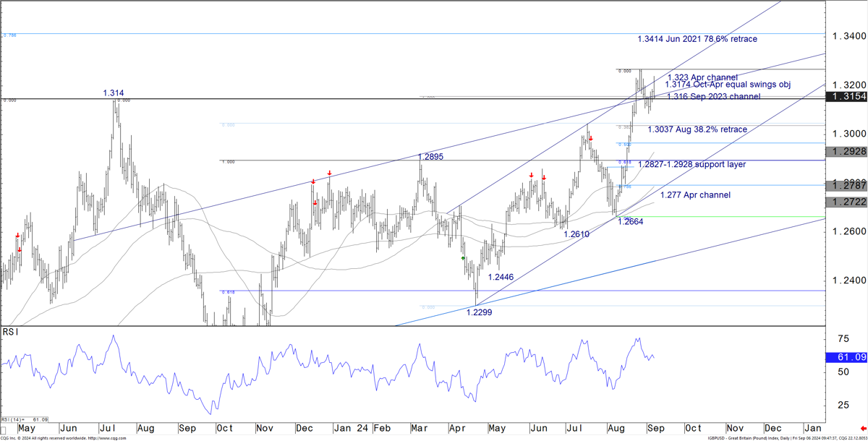Select the 1.3000 price axis label
Screen dimensions: 868x441
(x=848, y=134)
